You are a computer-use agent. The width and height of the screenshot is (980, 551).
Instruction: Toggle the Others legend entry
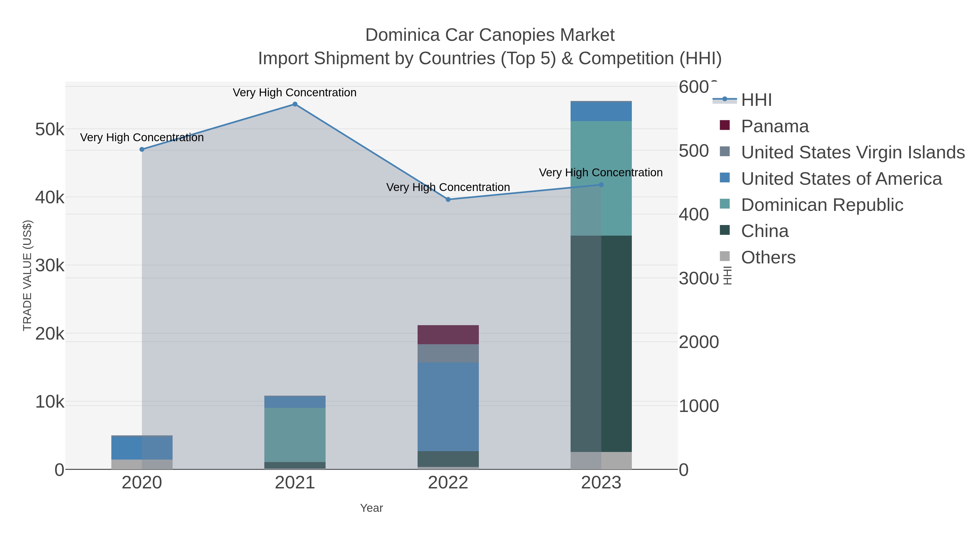[x=758, y=257]
